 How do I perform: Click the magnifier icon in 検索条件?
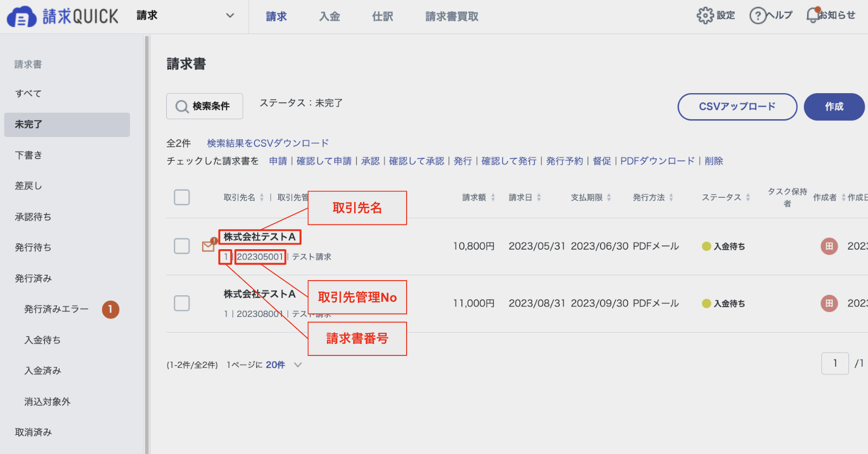(181, 107)
